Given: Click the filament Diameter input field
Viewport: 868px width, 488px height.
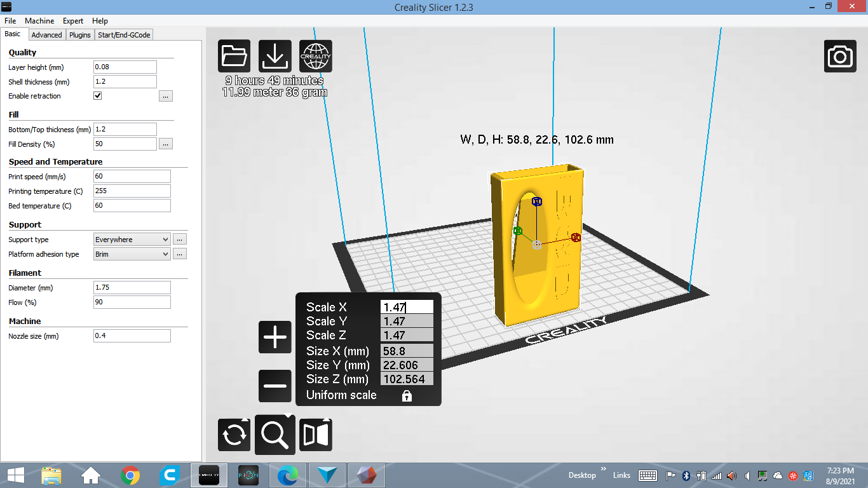Looking at the screenshot, I should 132,287.
